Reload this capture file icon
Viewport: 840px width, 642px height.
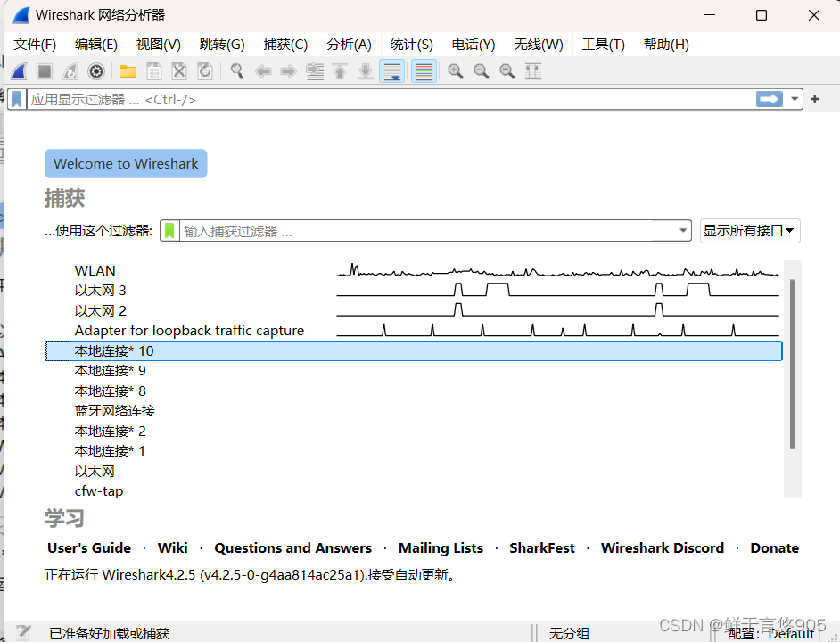point(205,71)
